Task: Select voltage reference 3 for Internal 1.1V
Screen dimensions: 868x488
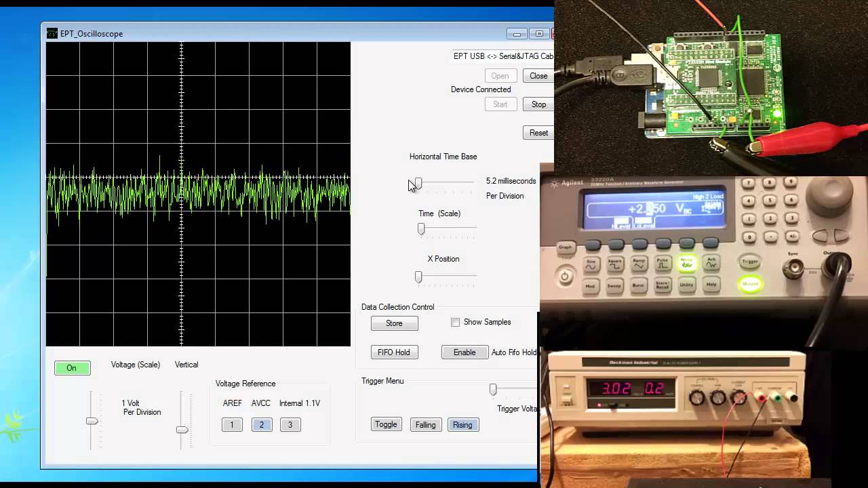Action: point(290,424)
